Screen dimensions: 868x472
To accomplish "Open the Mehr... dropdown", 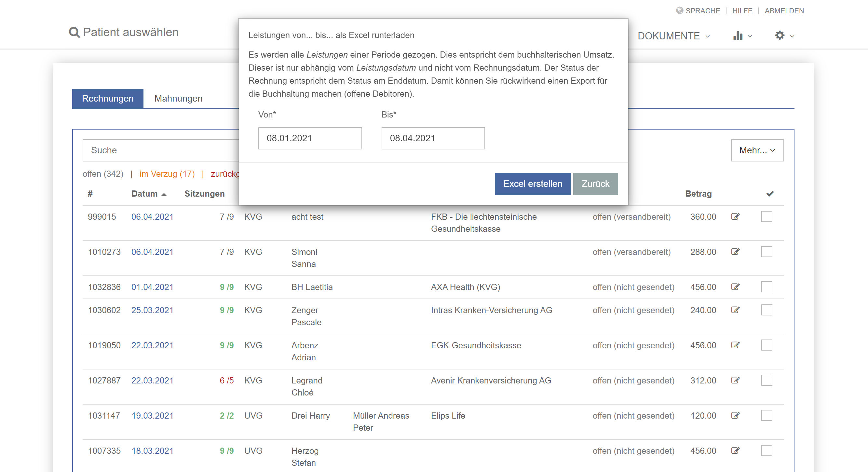I will pyautogui.click(x=757, y=150).
